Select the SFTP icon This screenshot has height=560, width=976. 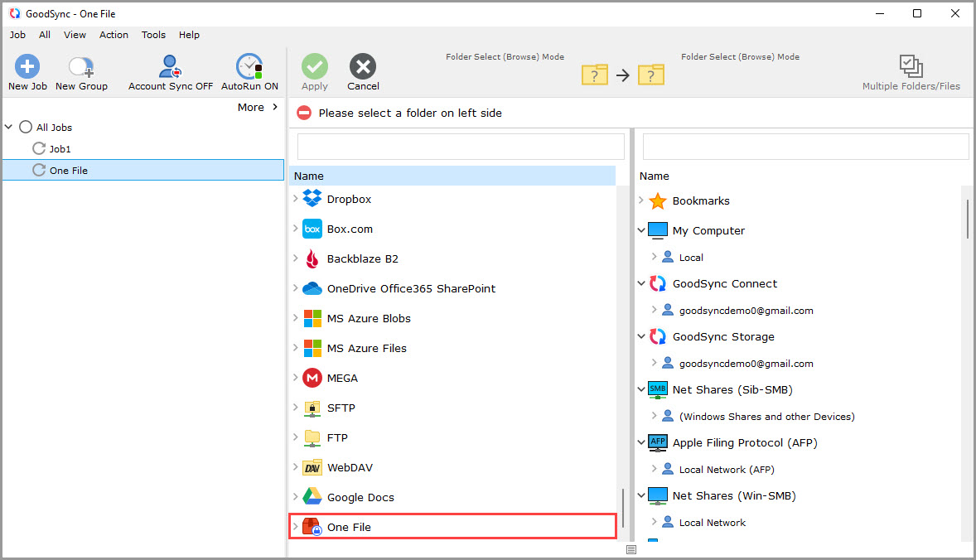coord(312,408)
